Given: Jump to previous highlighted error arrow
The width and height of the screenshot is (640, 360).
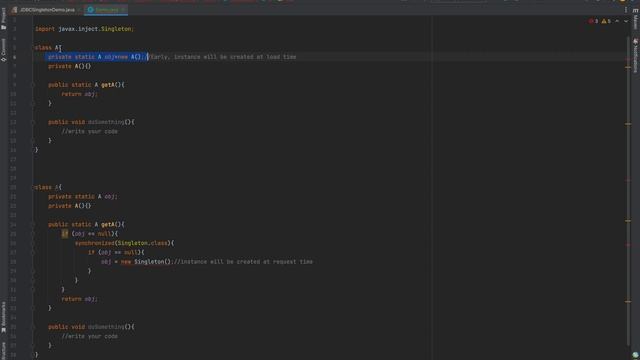Looking at the screenshot, I should (617, 21).
